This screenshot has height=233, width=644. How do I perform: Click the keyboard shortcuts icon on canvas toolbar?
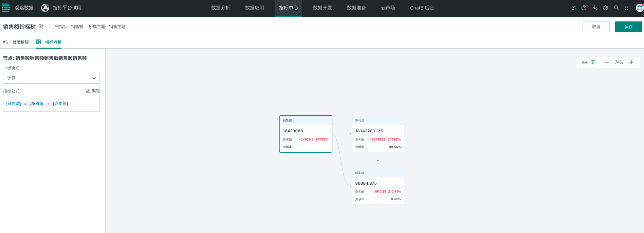click(585, 62)
